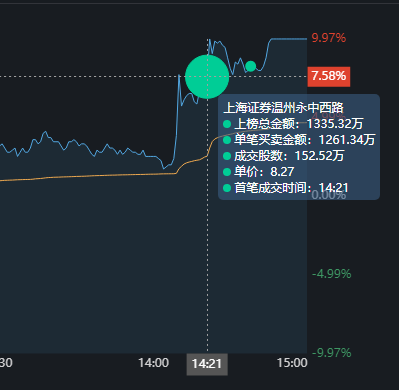399x390 pixels.
Task: Click the small green trade bubble marker
Action: point(250,66)
